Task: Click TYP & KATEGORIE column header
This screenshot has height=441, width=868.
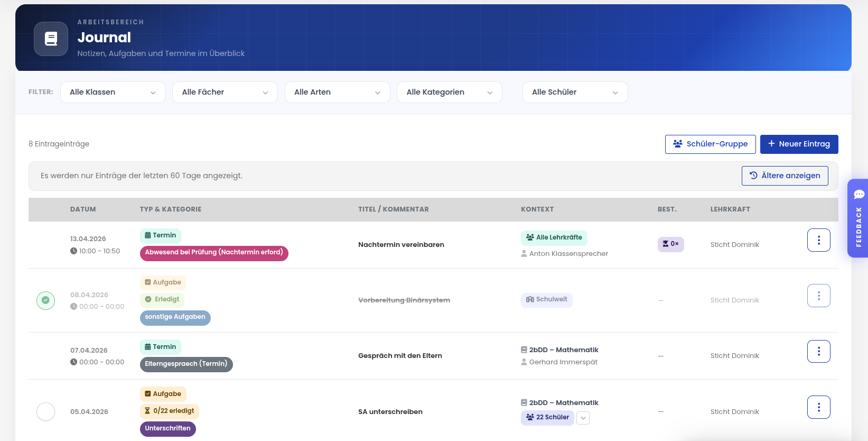Action: (171, 209)
